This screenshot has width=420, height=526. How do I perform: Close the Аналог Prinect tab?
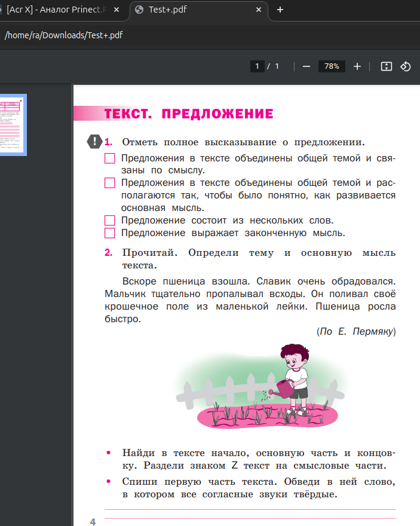pyautogui.click(x=117, y=10)
